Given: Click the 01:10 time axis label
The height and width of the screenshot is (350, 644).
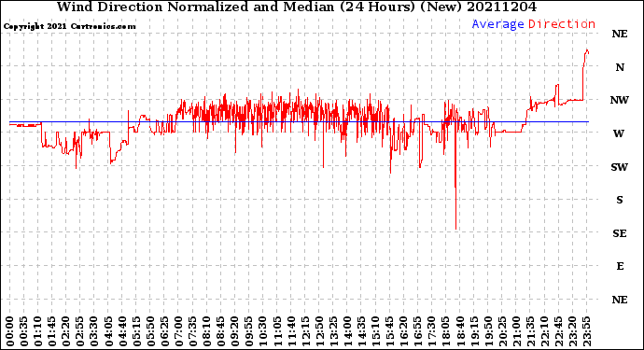Looking at the screenshot, I should pyautogui.click(x=37, y=331).
